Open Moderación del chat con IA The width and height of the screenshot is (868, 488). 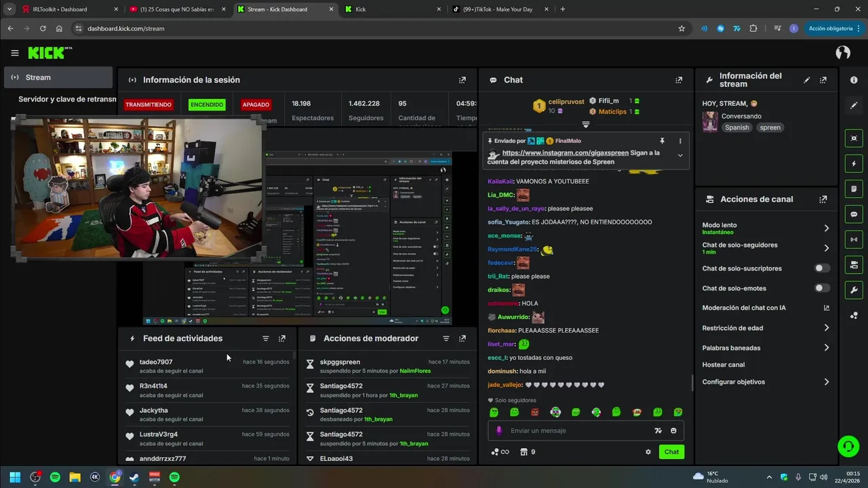click(766, 308)
